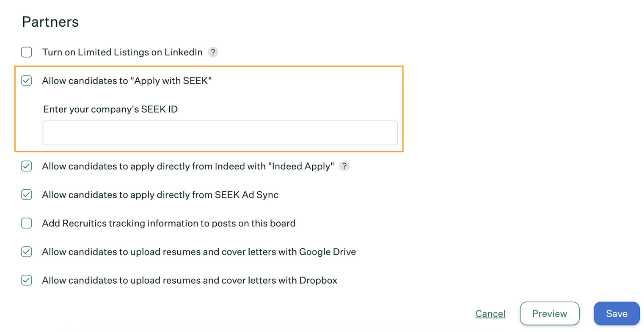Screen dimensions: 644x332
Task: Disable the SEEK Ad Sync checkbox
Action: point(27,195)
